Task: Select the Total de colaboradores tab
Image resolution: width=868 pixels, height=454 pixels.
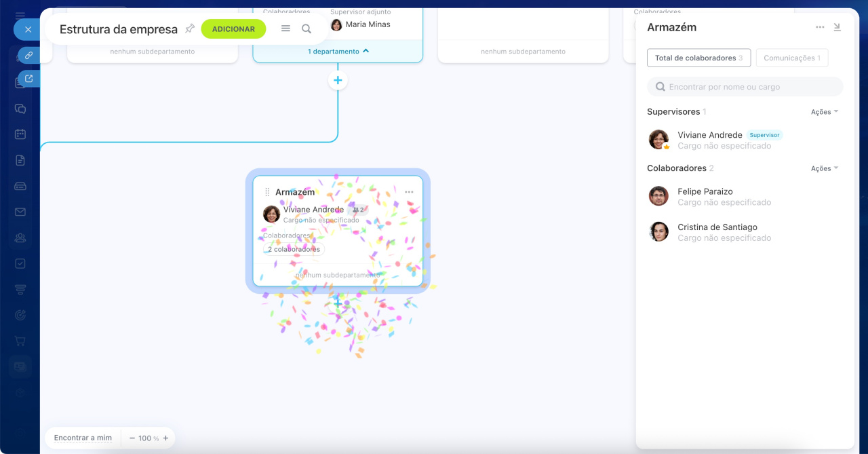Action: point(698,58)
